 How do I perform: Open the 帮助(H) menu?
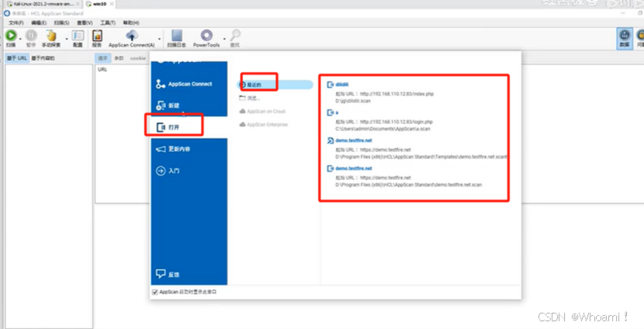[131, 23]
